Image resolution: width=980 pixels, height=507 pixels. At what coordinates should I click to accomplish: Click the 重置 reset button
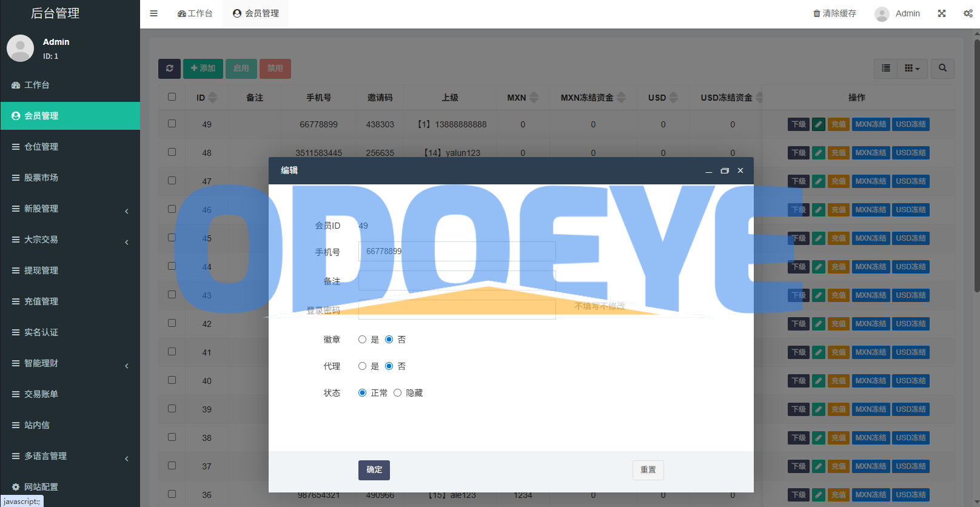tap(648, 470)
